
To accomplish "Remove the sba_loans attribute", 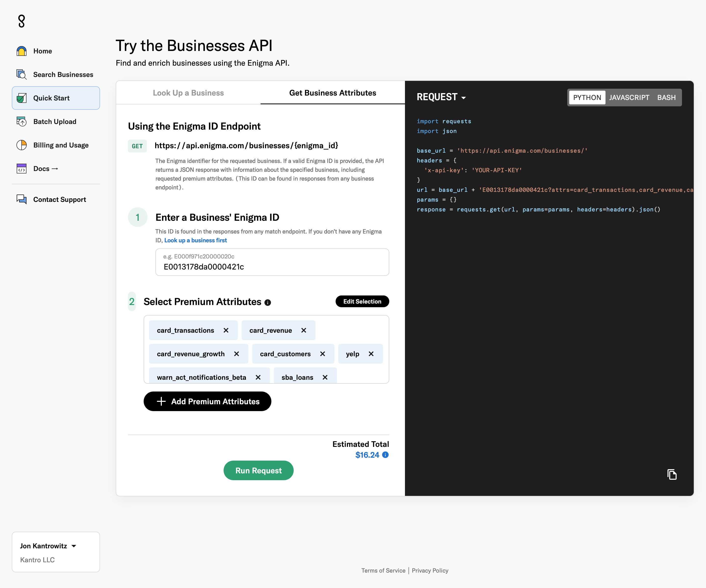I will 325,377.
